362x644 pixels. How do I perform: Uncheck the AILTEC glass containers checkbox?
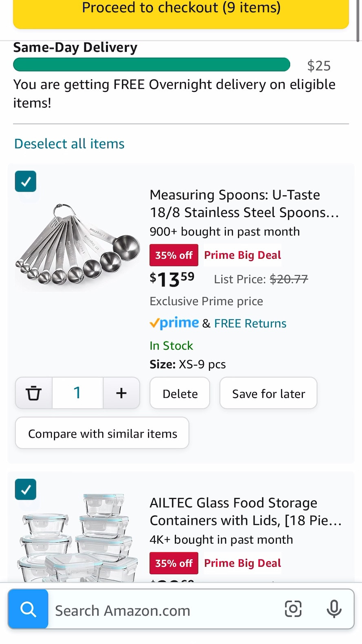[x=25, y=489]
